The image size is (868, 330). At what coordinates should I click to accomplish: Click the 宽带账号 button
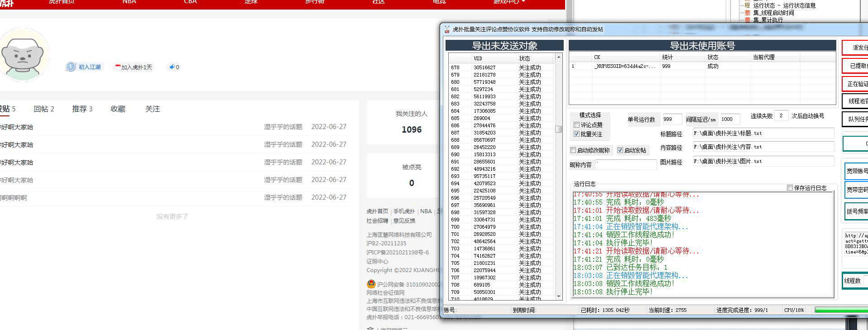pos(856,171)
